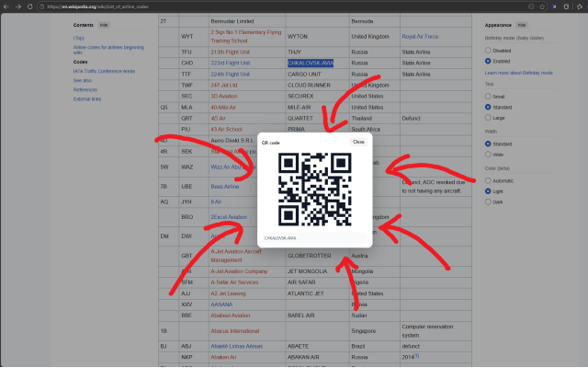Click the WYTON call sign cell
This screenshot has height=368, width=588.
pos(298,37)
